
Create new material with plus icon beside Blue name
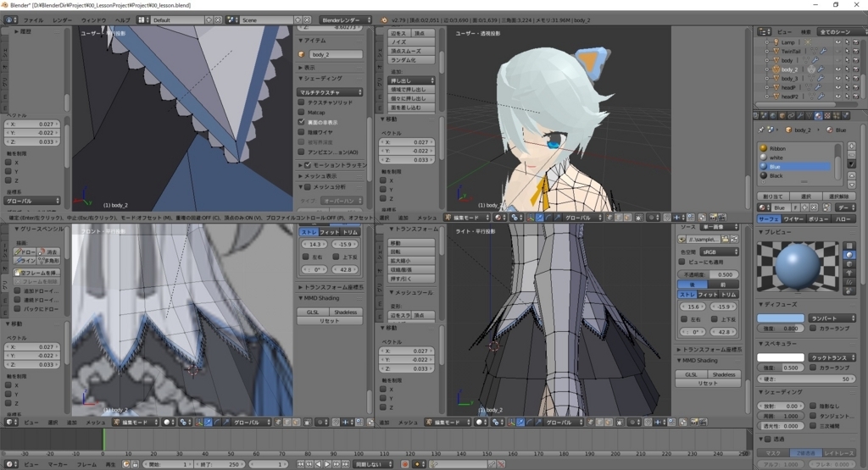[x=805, y=207]
